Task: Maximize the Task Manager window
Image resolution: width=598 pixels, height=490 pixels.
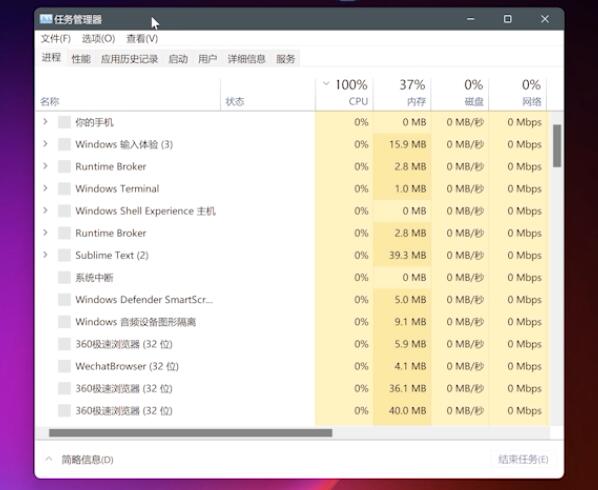Action: (x=508, y=19)
